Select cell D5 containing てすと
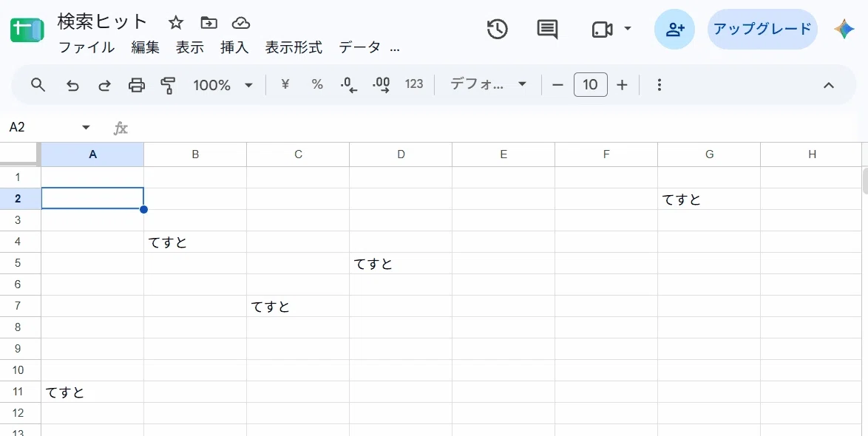Screen dimensions: 868x436 click(401, 263)
